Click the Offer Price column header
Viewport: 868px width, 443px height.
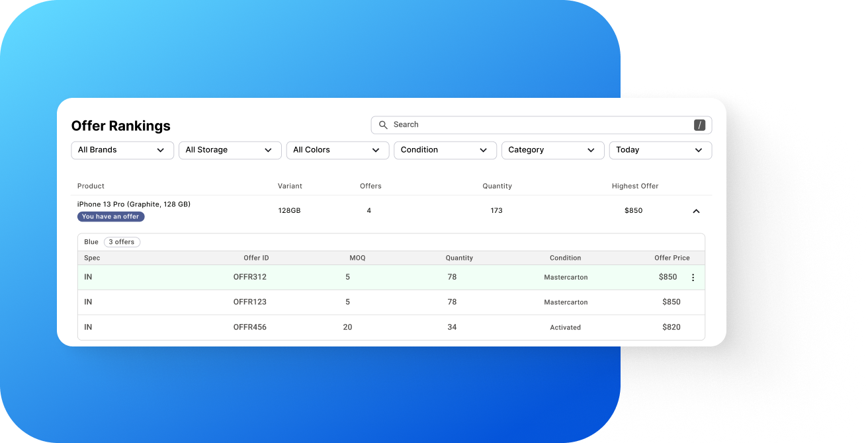tap(672, 258)
